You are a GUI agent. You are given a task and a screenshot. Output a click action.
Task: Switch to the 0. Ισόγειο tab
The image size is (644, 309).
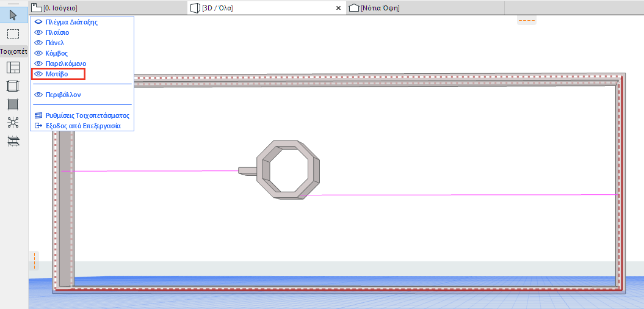point(107,8)
